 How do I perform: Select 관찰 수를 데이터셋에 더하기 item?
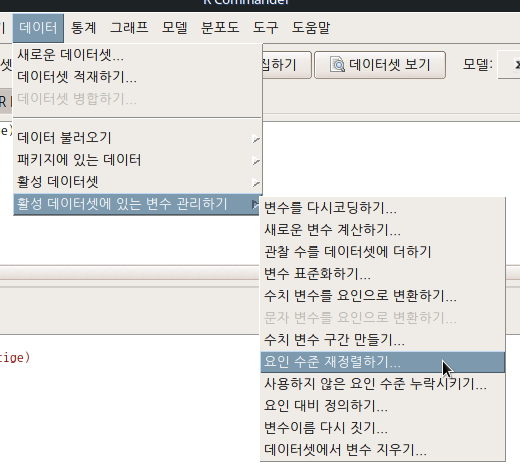tap(383, 252)
